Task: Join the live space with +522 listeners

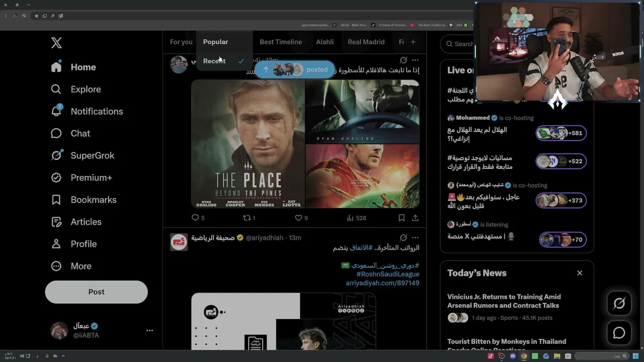Action: pyautogui.click(x=561, y=161)
